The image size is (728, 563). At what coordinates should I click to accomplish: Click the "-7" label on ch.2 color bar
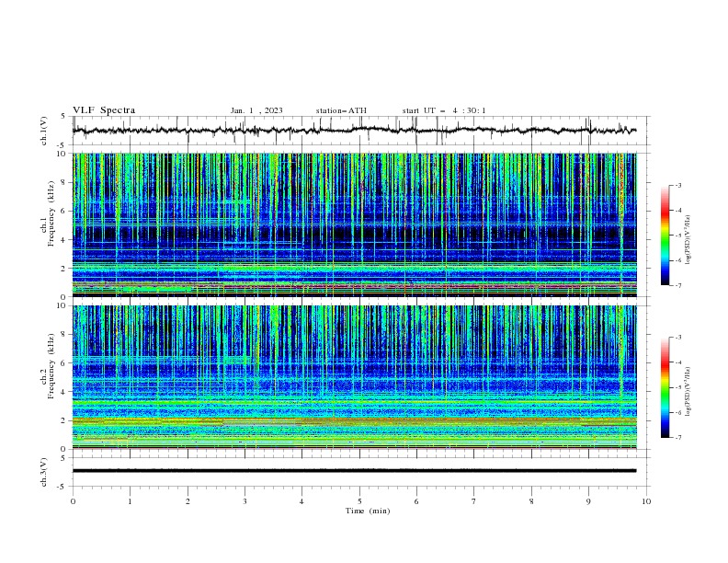678,437
